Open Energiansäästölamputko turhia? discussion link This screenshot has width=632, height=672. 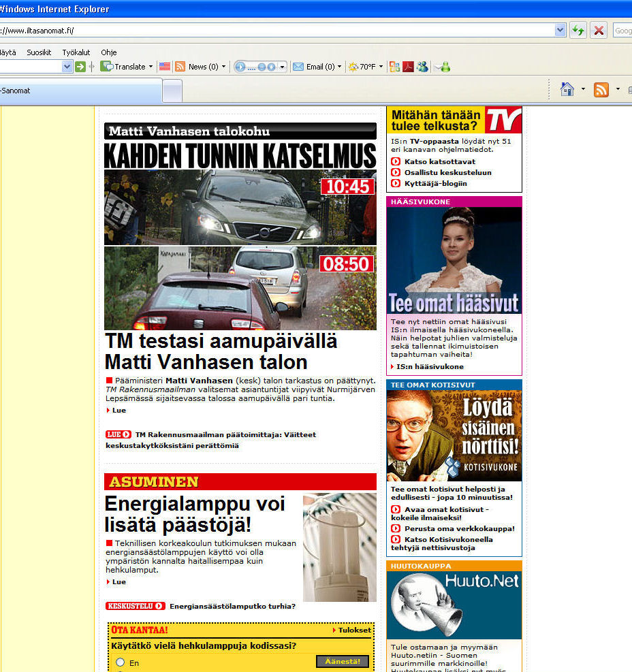(232, 606)
